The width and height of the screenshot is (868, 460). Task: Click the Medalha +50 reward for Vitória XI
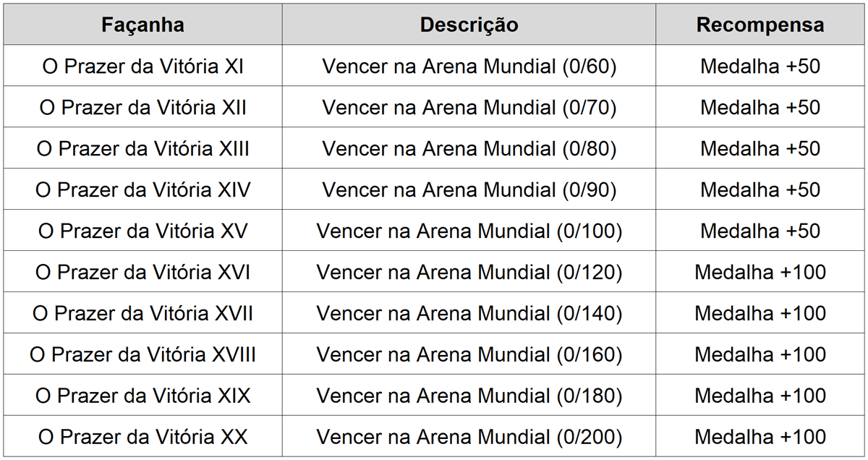(759, 67)
